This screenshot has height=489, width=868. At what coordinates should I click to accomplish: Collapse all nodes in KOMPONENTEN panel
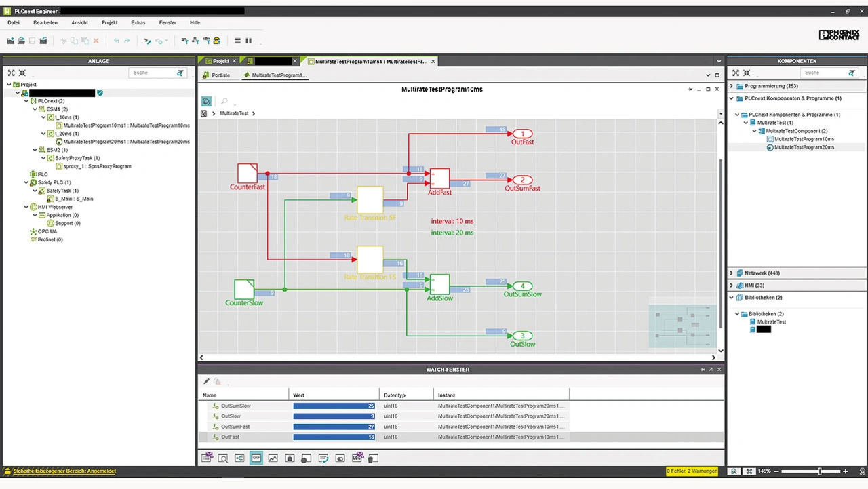[x=745, y=73]
